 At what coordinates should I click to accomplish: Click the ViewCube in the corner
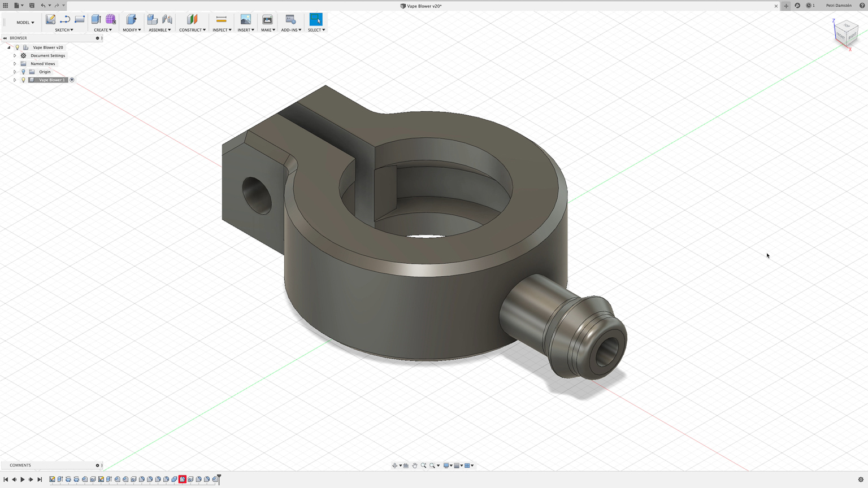(x=845, y=32)
